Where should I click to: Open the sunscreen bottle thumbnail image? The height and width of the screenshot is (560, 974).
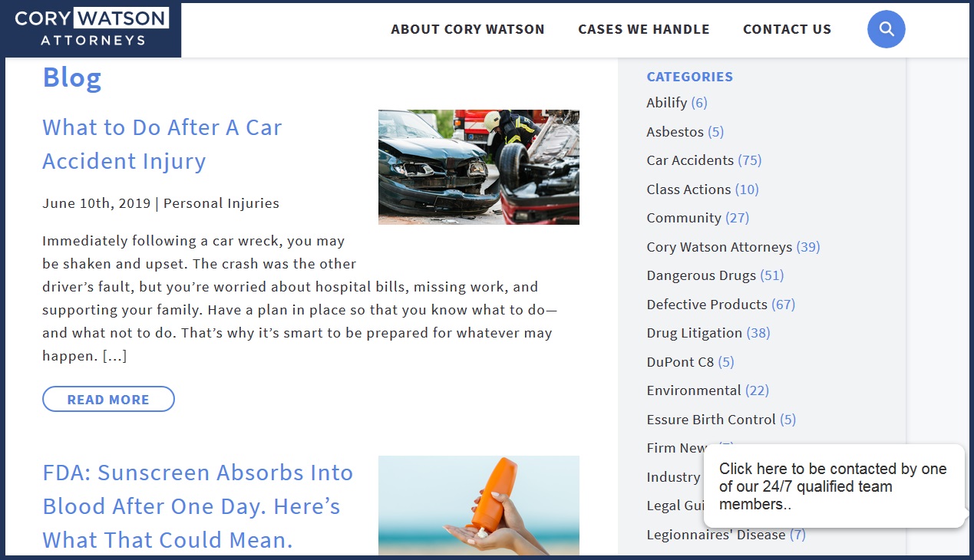click(479, 506)
